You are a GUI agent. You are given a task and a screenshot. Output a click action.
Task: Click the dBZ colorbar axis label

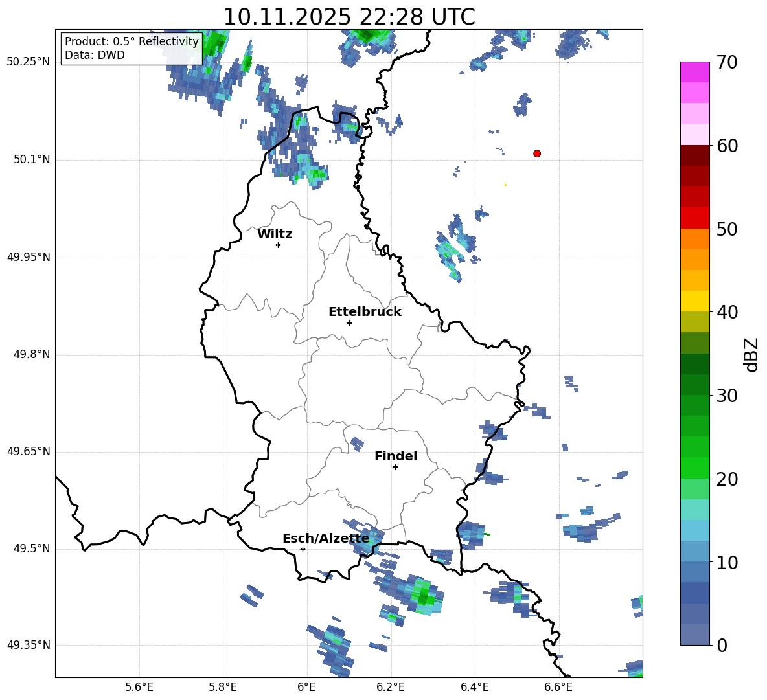click(x=751, y=354)
